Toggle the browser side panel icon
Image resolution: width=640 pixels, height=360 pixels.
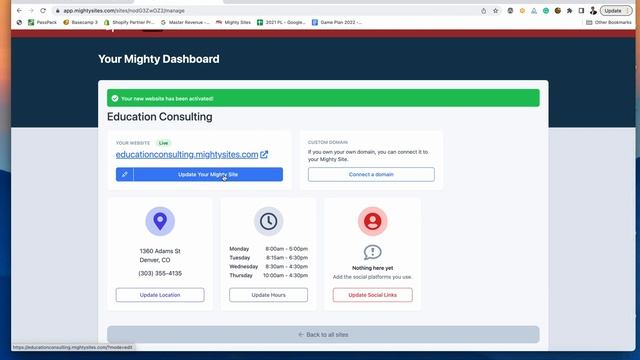(581, 11)
